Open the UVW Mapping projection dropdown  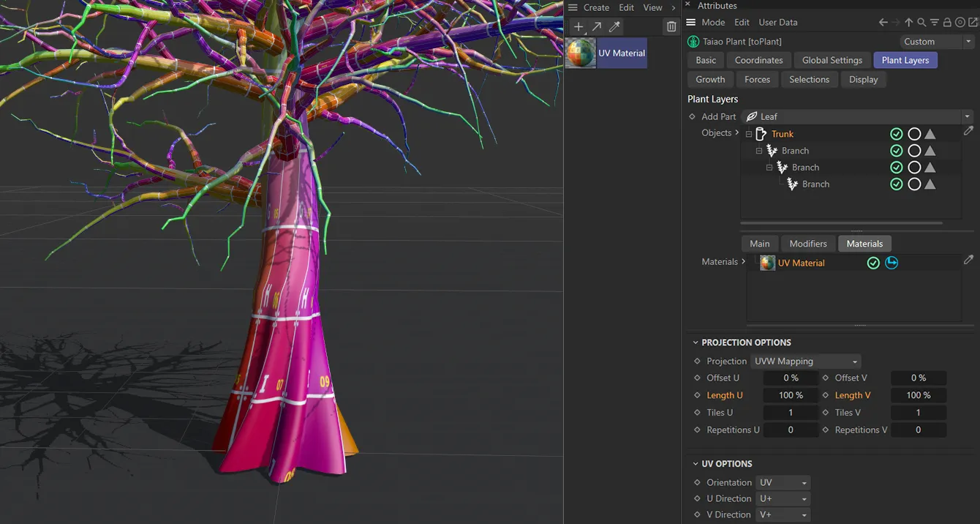point(804,361)
